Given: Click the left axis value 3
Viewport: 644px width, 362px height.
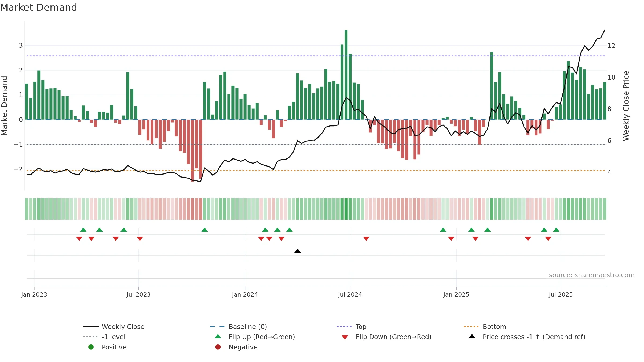Looking at the screenshot, I should [x=21, y=45].
